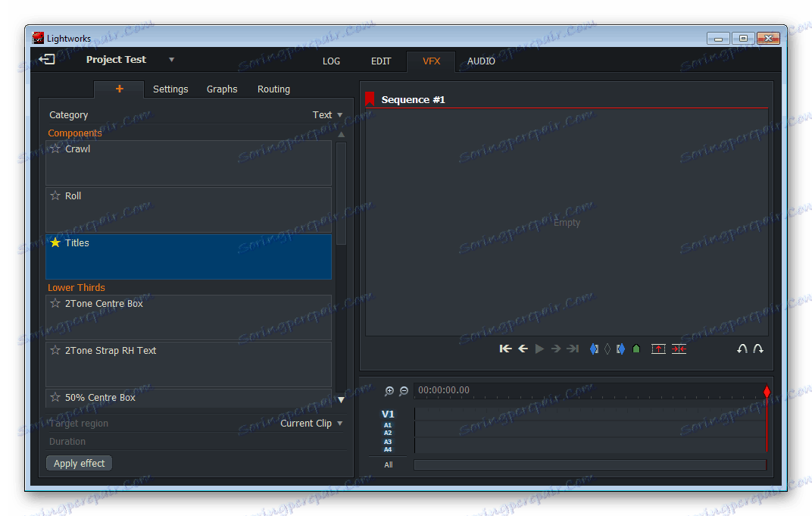Image resolution: width=812 pixels, height=516 pixels.
Task: Select the Roll effect row
Action: (189, 210)
